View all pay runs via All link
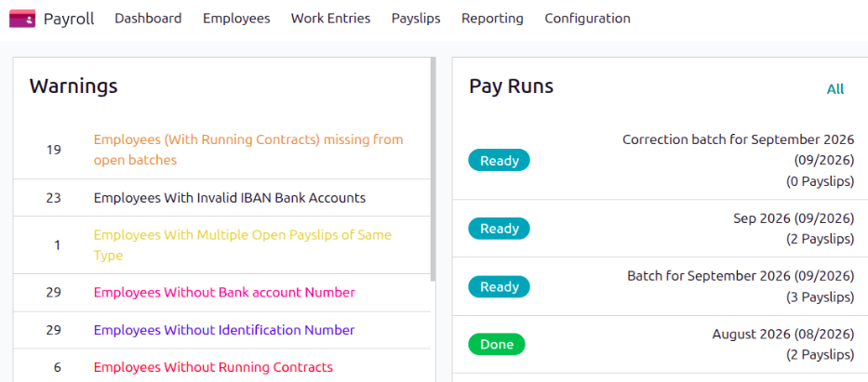Viewport: 868px width, 382px height. pos(835,89)
